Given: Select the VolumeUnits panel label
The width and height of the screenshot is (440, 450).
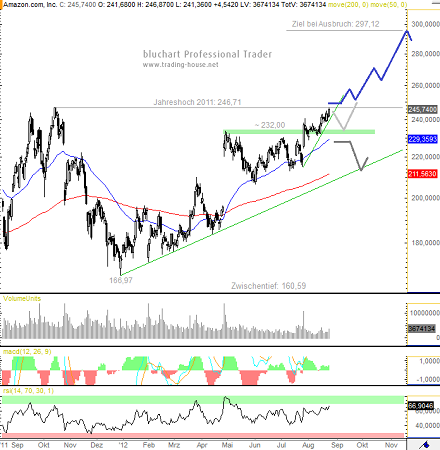Looking at the screenshot, I should click(x=22, y=298).
